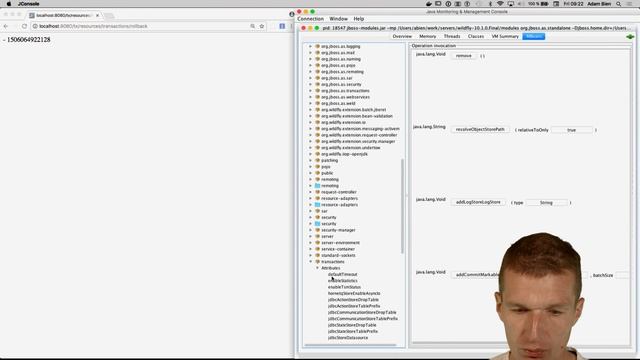Collapse the Attributes node

[317, 268]
